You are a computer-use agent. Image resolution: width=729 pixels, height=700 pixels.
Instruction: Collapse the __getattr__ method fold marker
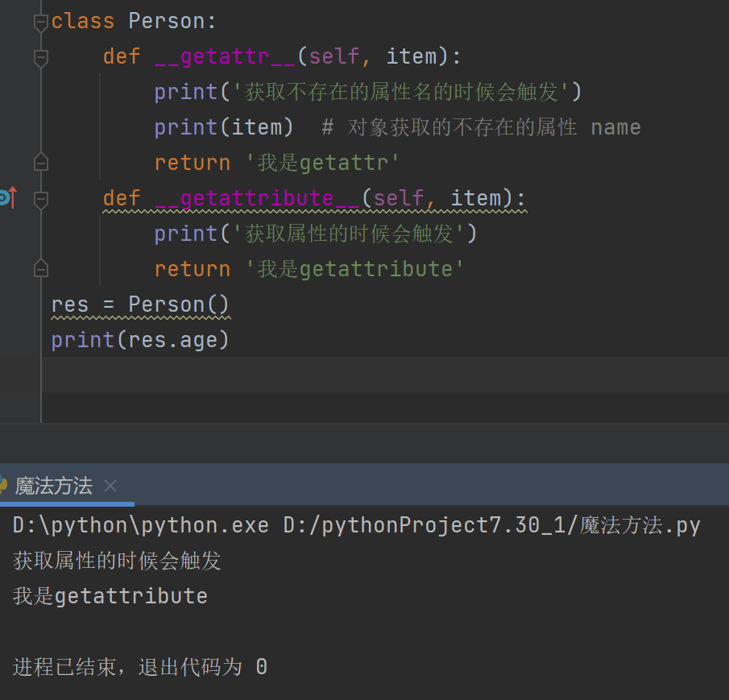click(41, 58)
